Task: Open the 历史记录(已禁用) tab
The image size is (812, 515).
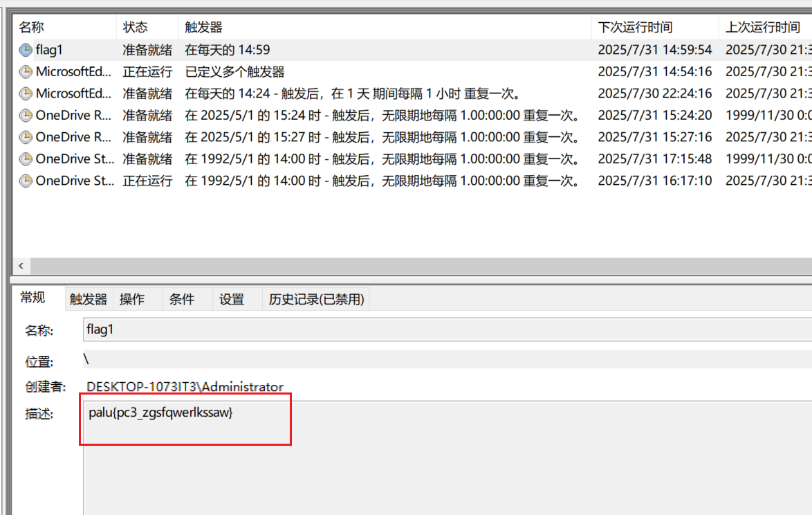Action: [316, 299]
